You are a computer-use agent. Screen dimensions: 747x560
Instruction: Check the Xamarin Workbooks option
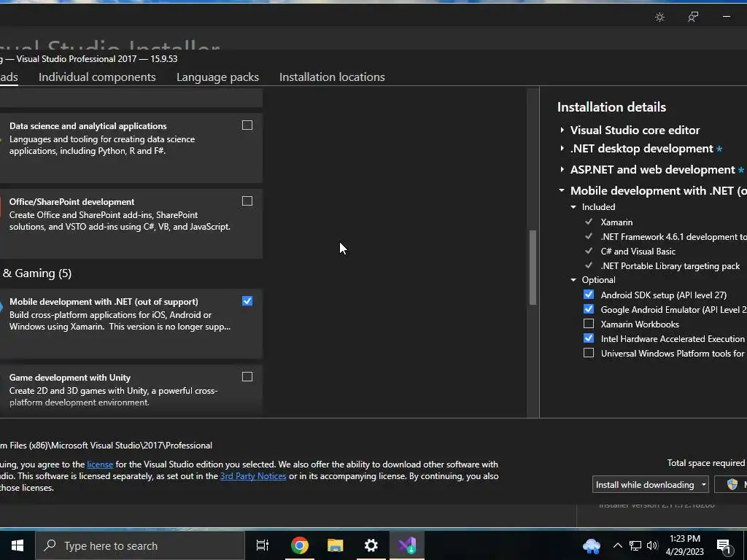click(589, 324)
